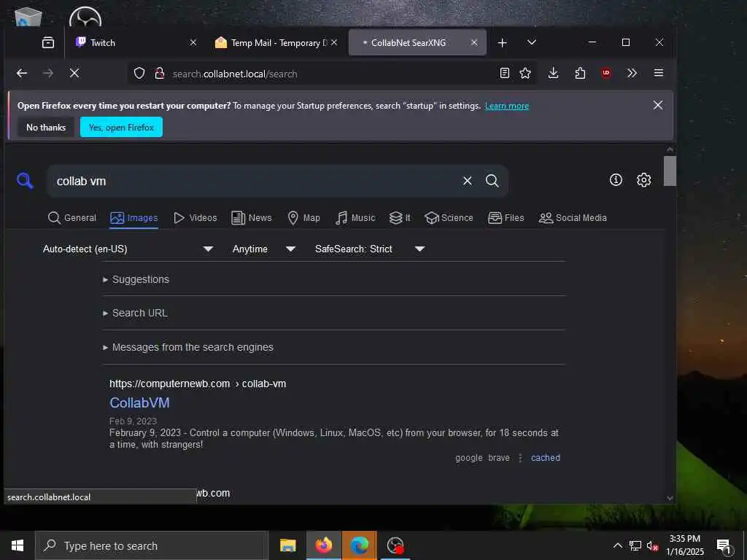Expand the Search URL section

click(136, 313)
